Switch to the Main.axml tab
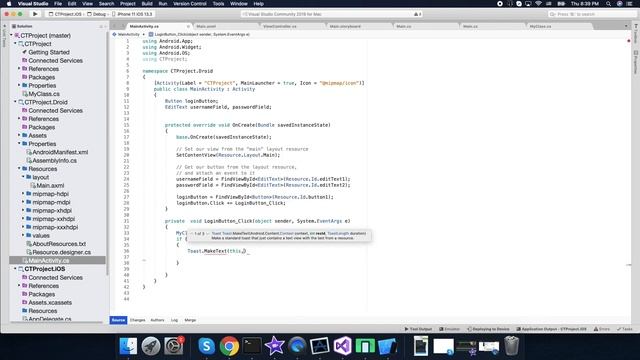The height and width of the screenshot is (360, 640). pyautogui.click(x=206, y=26)
